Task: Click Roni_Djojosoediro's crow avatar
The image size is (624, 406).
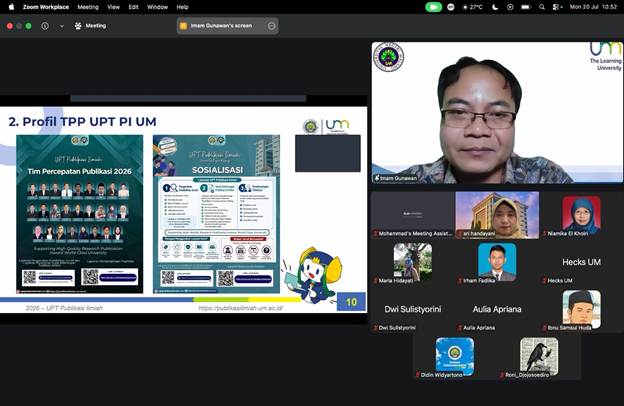Action: pos(539,356)
